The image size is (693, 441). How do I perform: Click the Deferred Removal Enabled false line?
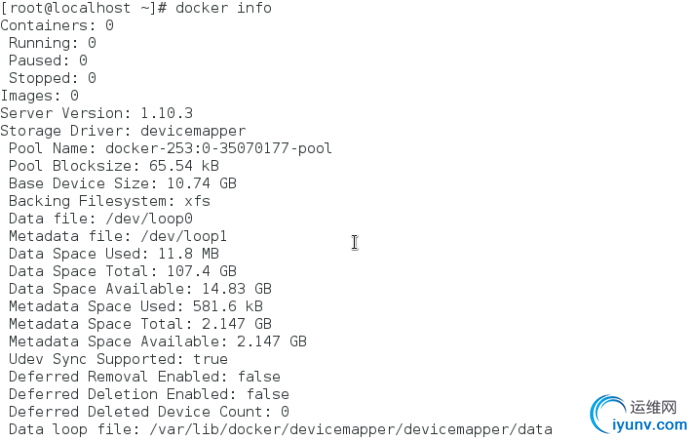pyautogui.click(x=145, y=376)
